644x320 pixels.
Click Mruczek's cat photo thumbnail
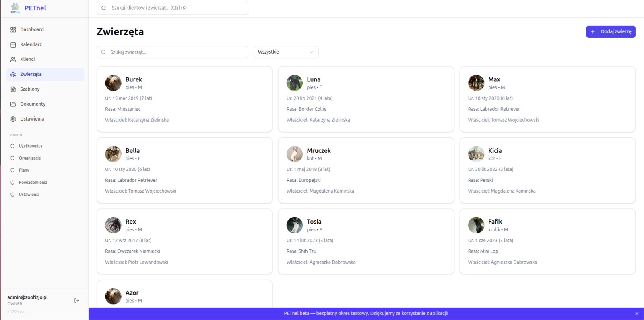pos(295,154)
